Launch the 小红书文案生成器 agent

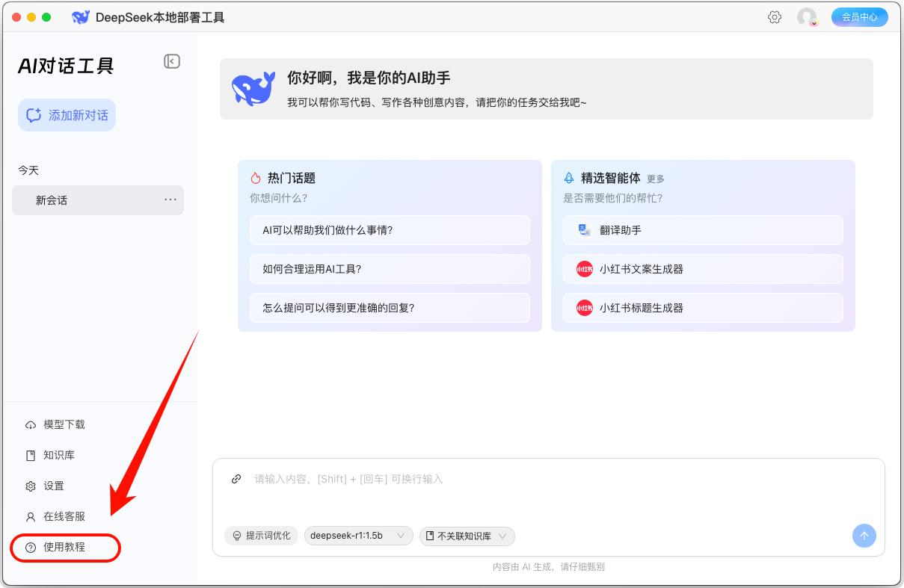[703, 269]
